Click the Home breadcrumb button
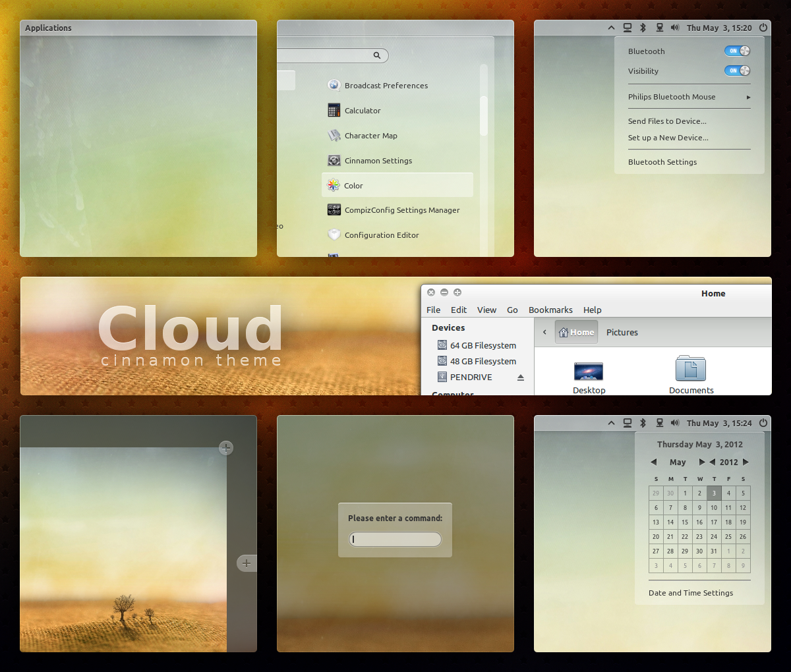 click(576, 332)
